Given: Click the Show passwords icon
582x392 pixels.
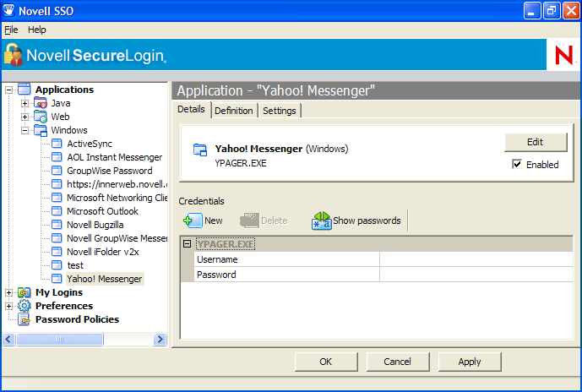Looking at the screenshot, I should pyautogui.click(x=322, y=220).
